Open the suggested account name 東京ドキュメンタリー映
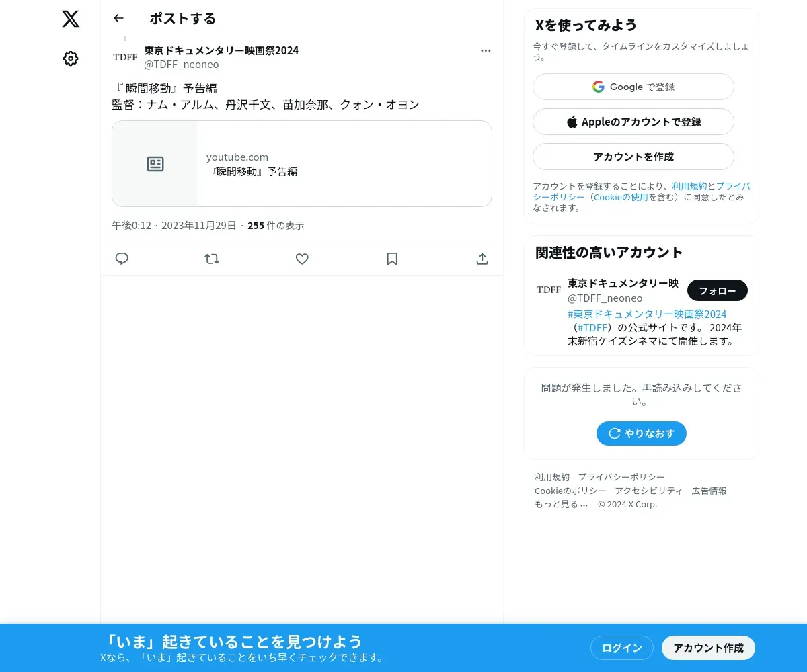Image resolution: width=807 pixels, height=672 pixels. [x=623, y=283]
